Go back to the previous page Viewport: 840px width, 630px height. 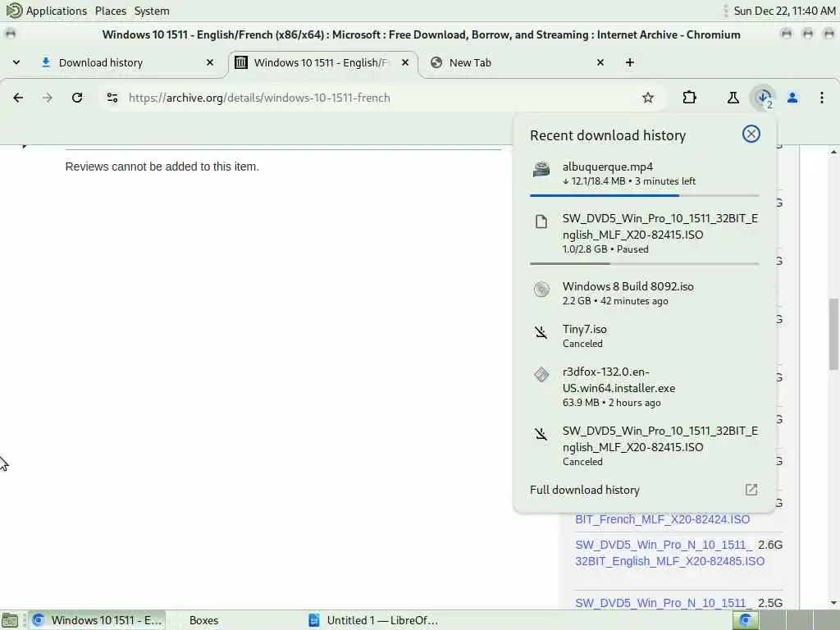(x=18, y=98)
